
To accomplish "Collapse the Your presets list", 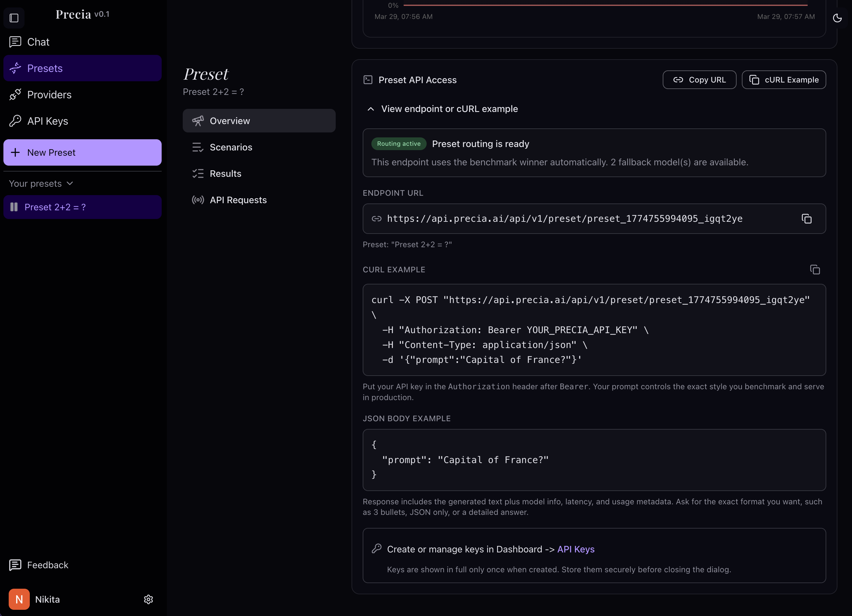I will [41, 183].
